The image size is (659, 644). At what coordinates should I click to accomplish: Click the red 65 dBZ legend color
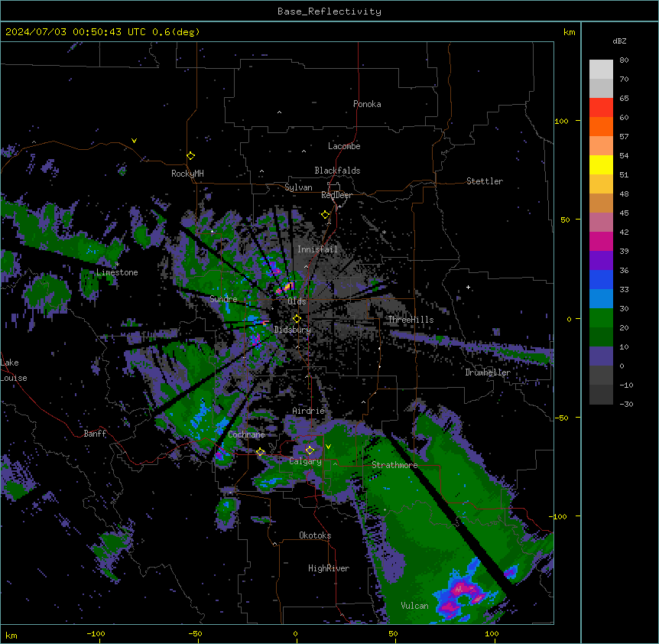[x=601, y=108]
